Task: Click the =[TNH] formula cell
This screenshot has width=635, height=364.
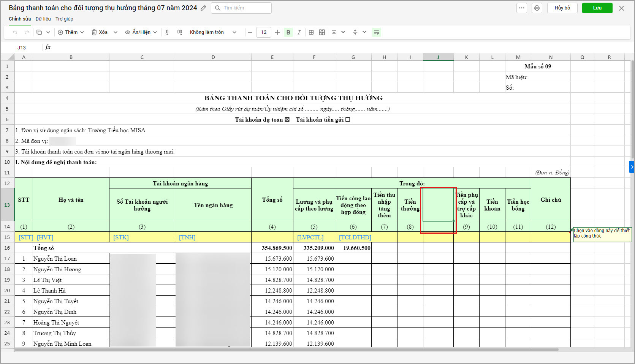Action: (213, 237)
